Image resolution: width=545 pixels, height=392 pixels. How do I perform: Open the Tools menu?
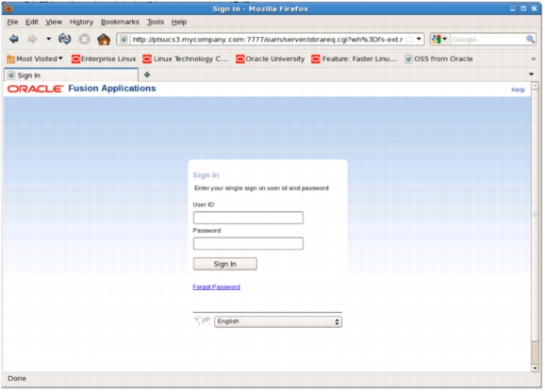point(155,22)
